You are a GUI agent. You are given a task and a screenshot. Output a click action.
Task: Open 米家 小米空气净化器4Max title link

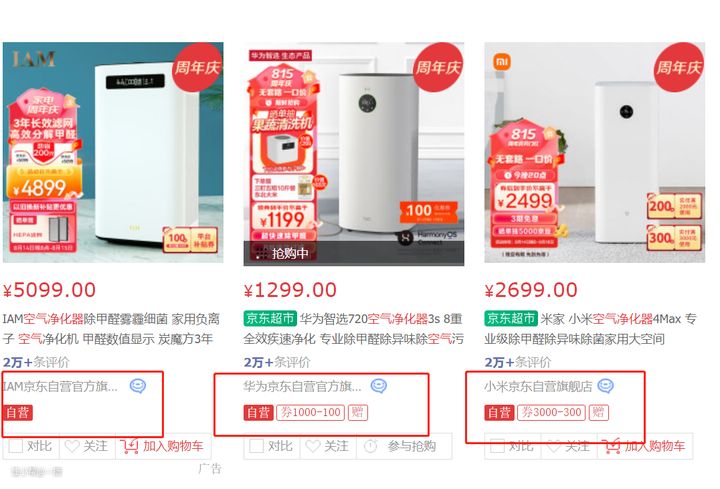click(x=591, y=329)
